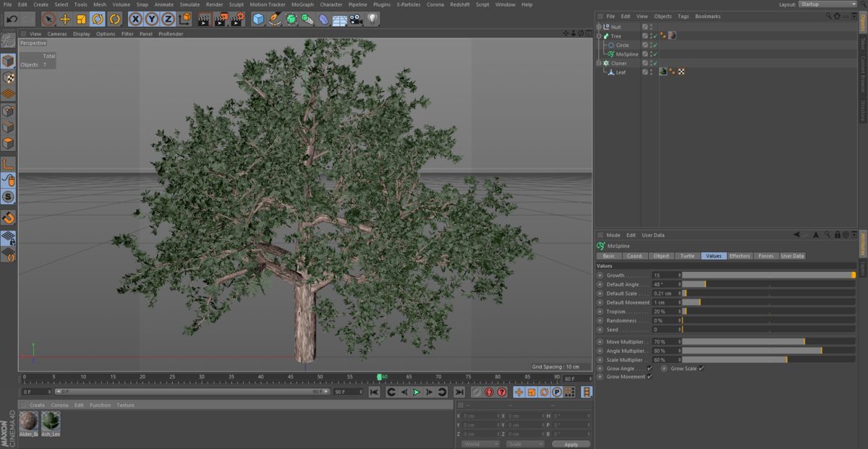Open the Spline Pen tool

point(274,19)
